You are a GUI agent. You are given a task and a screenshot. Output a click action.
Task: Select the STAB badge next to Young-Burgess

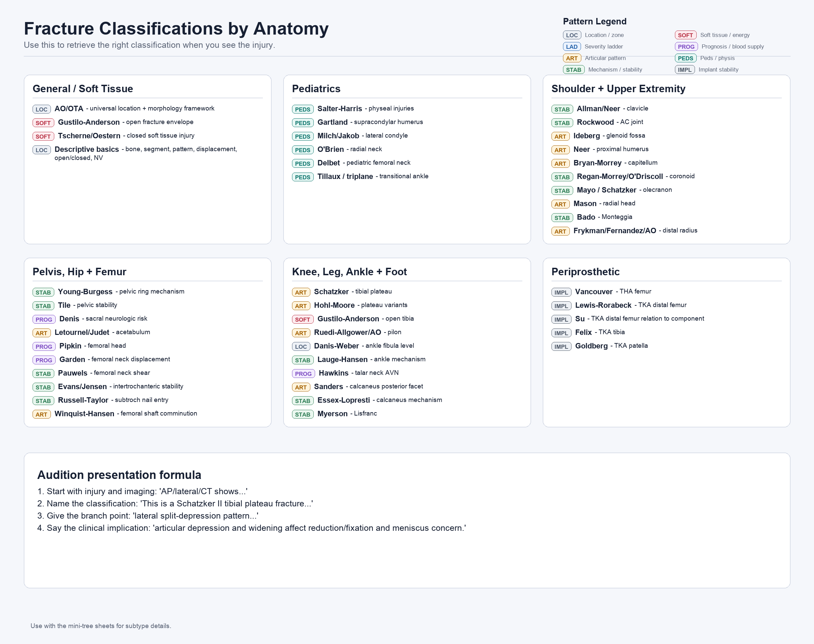pyautogui.click(x=43, y=292)
